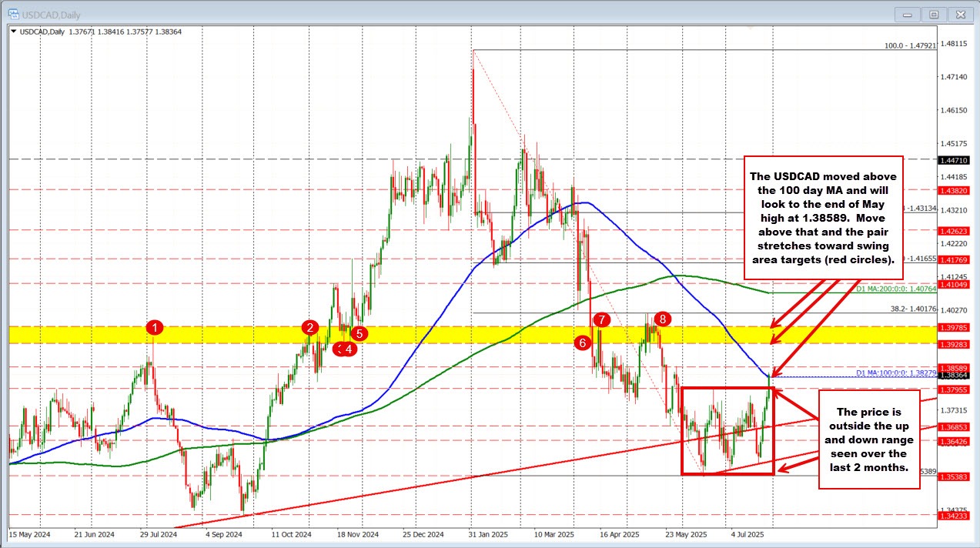The height and width of the screenshot is (548, 980).
Task: Click the date label '4 Sep 2024'
Action: 225,533
